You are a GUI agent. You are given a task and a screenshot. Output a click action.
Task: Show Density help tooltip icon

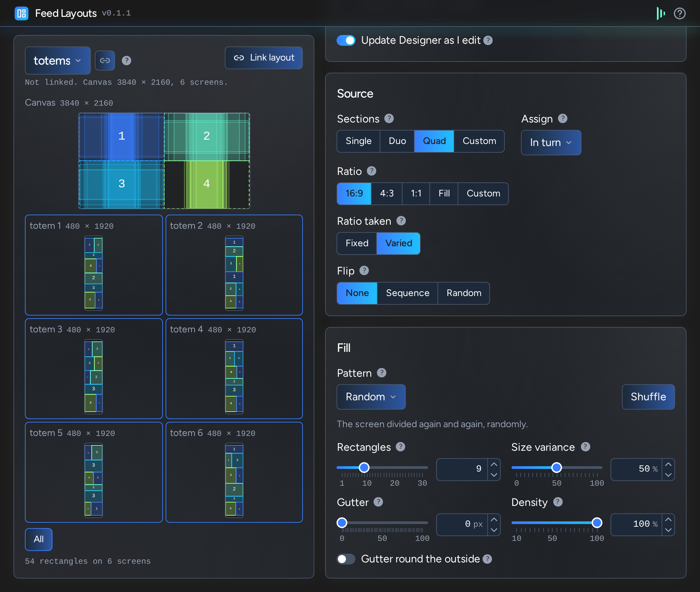pos(558,502)
